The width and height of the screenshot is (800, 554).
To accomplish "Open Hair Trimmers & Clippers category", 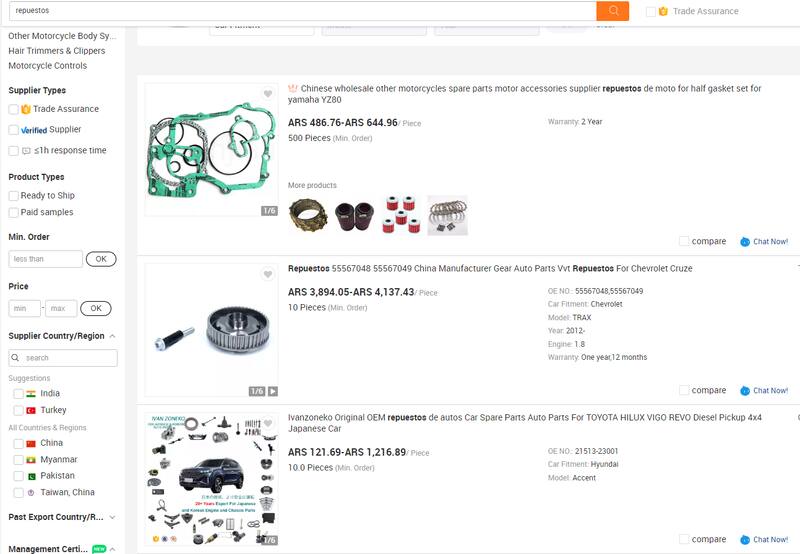I will (x=57, y=51).
